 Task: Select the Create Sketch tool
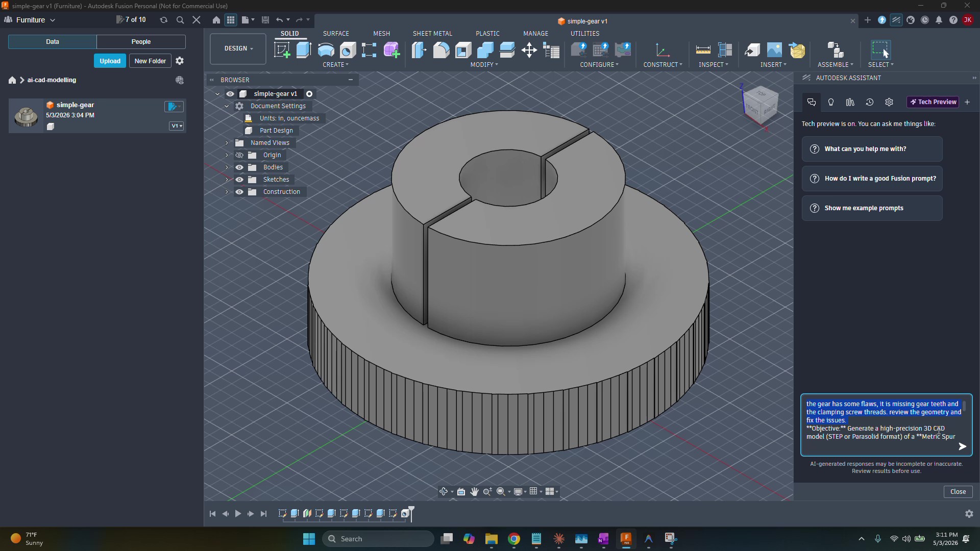(282, 50)
